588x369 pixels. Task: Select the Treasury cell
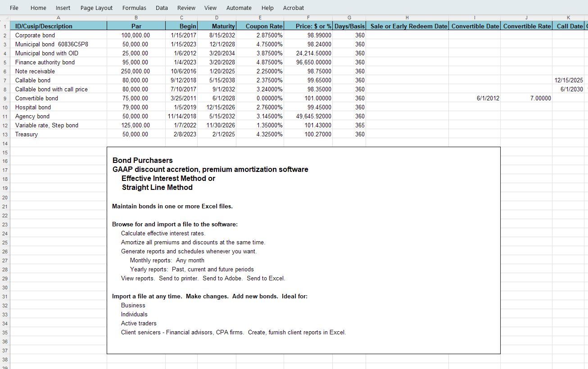point(59,134)
